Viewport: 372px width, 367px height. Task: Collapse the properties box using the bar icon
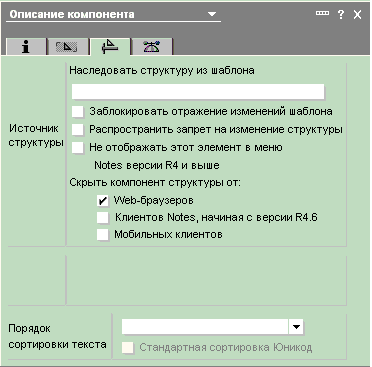pyautogui.click(x=322, y=13)
